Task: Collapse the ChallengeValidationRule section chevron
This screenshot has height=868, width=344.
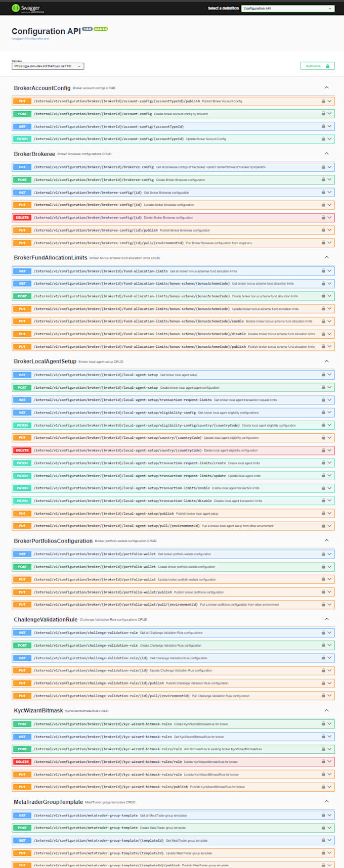Action: [x=326, y=619]
